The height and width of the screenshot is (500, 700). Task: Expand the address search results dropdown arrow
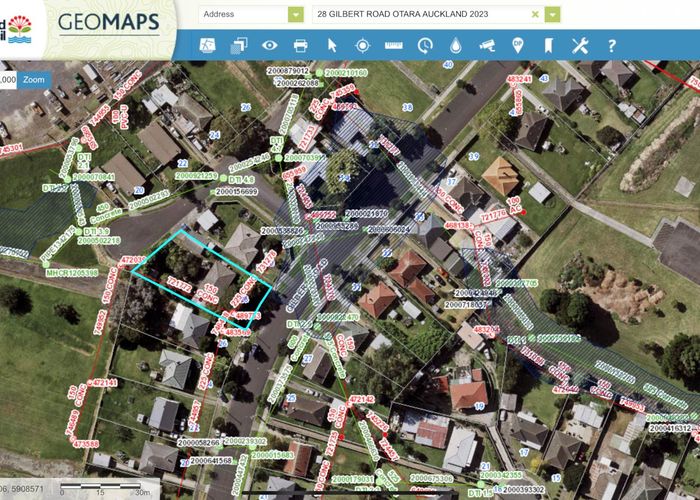pyautogui.click(x=552, y=14)
